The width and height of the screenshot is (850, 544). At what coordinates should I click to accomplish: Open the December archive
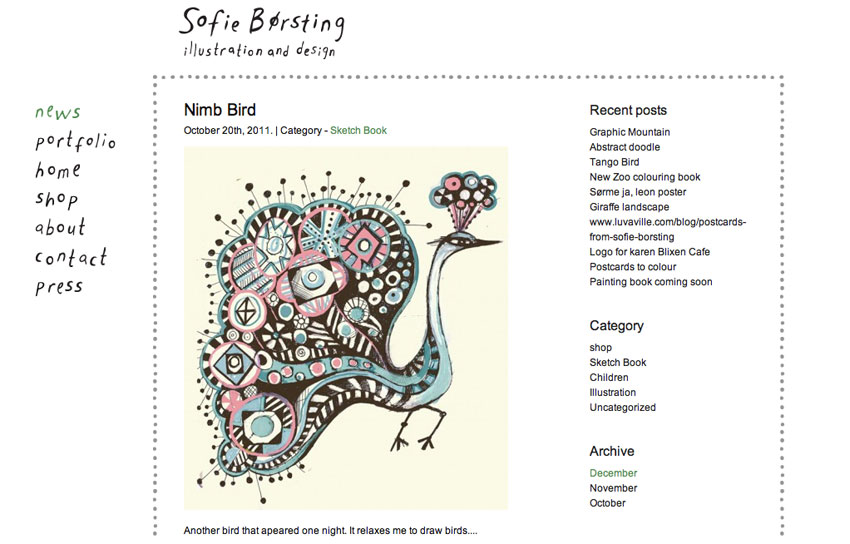pos(613,473)
